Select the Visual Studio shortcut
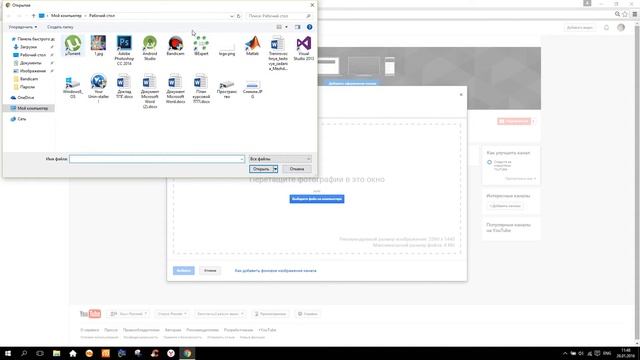The height and width of the screenshot is (360, 640). coord(304,48)
